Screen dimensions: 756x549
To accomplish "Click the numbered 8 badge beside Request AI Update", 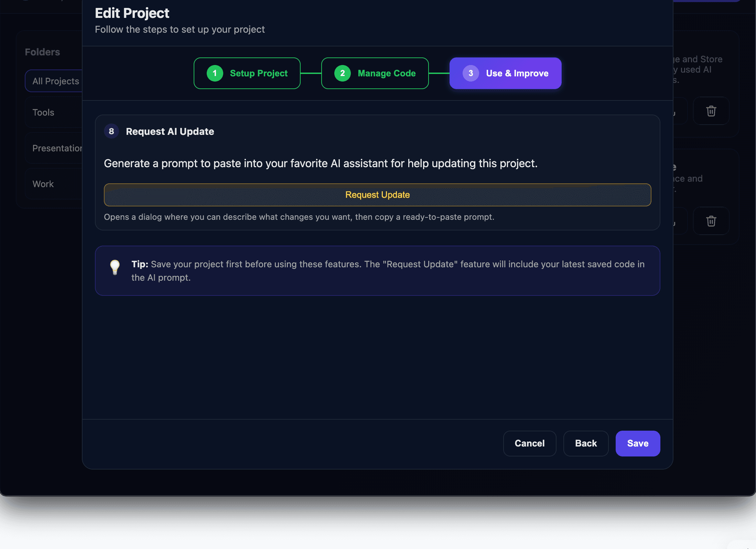I will [111, 131].
